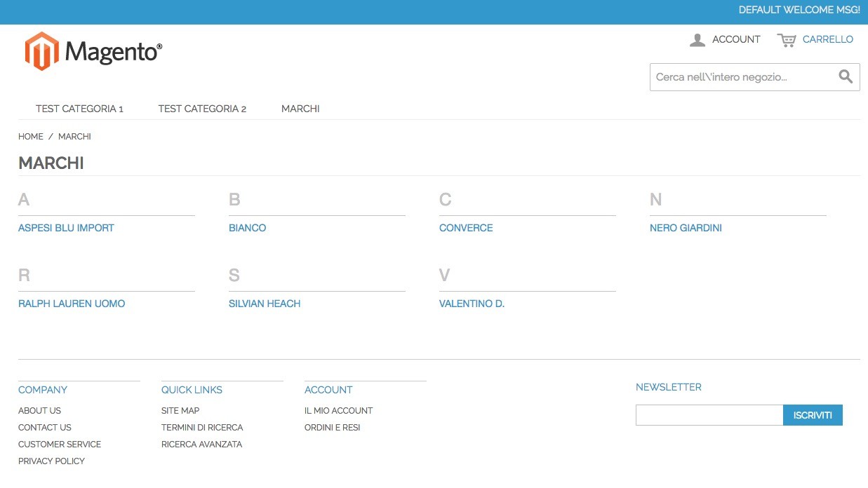Click the letter S heading

[x=234, y=276]
